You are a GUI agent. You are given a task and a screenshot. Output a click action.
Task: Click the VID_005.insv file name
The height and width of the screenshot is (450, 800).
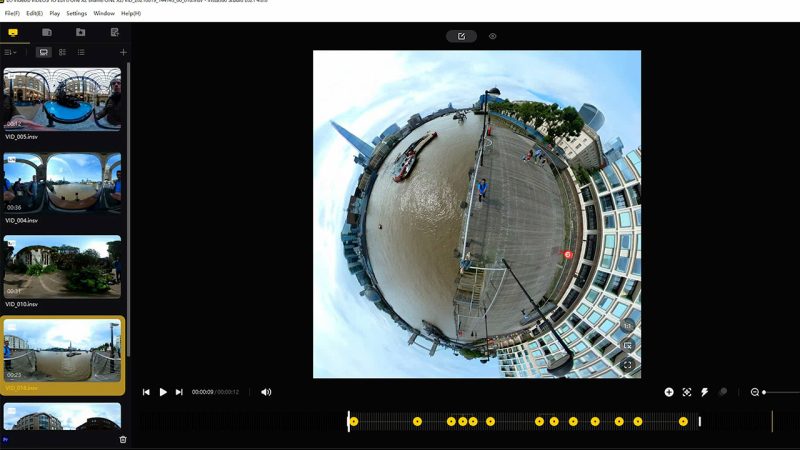click(x=21, y=137)
